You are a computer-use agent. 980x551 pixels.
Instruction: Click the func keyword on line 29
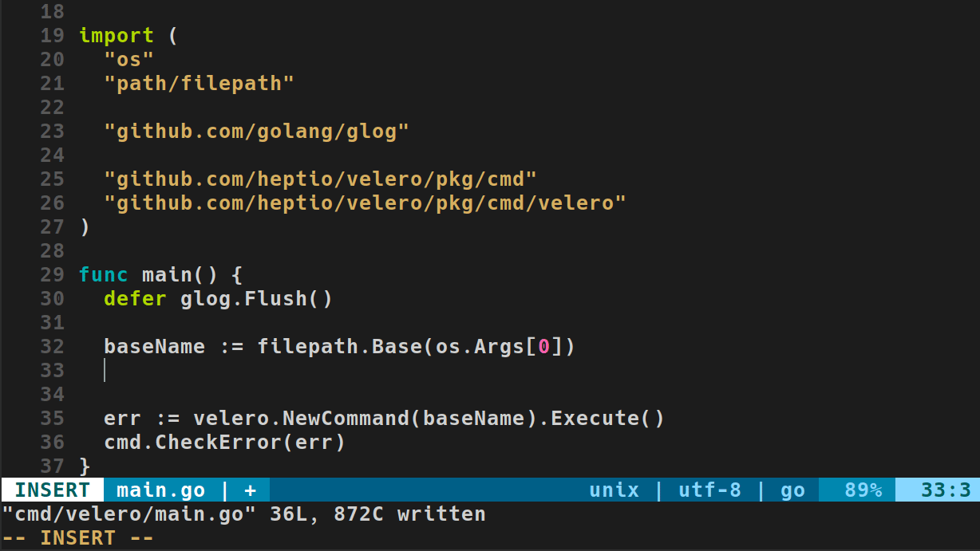tap(104, 275)
